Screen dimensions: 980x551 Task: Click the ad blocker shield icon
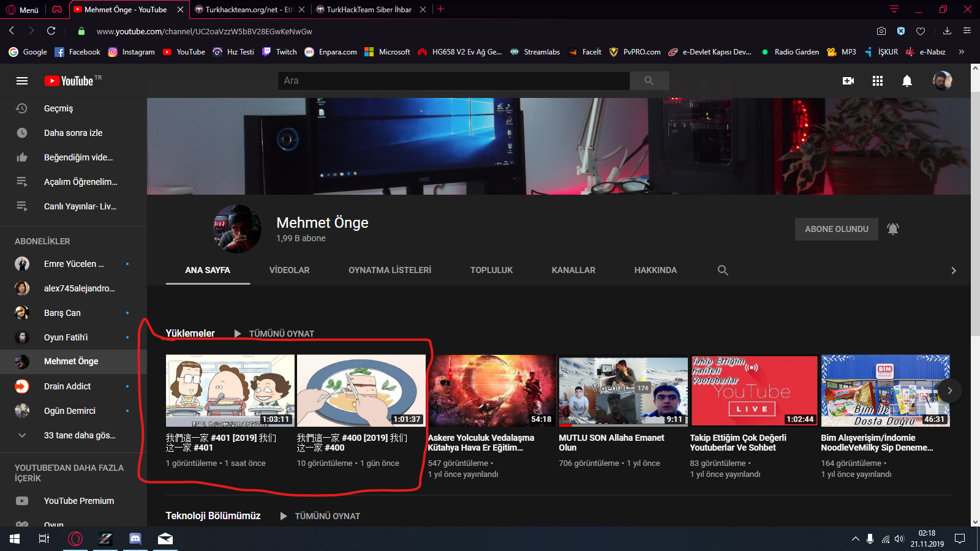(901, 31)
